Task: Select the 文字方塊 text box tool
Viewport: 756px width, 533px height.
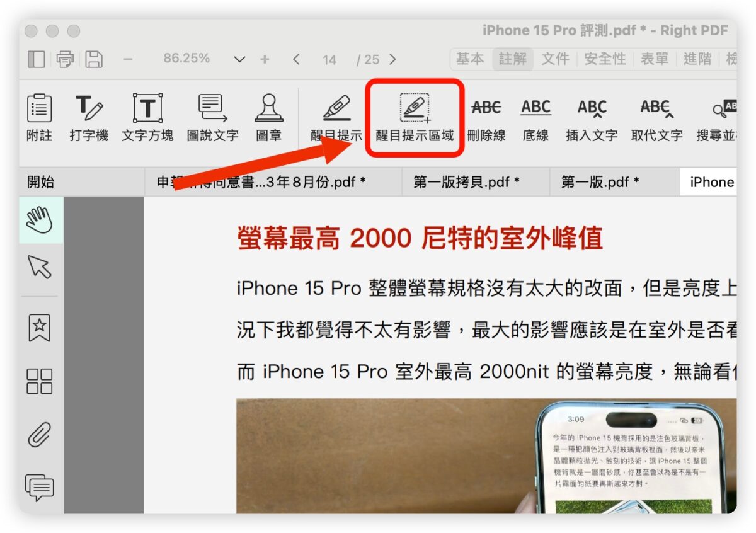Action: (147, 118)
